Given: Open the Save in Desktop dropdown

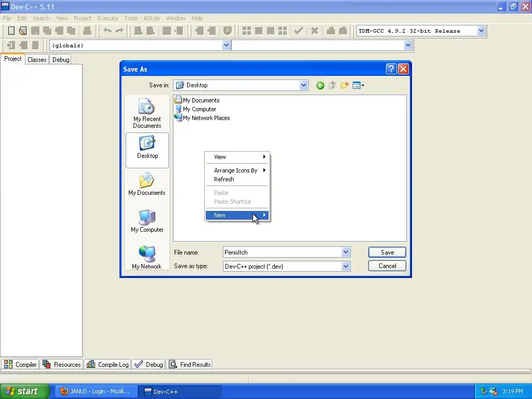Looking at the screenshot, I should tap(303, 85).
